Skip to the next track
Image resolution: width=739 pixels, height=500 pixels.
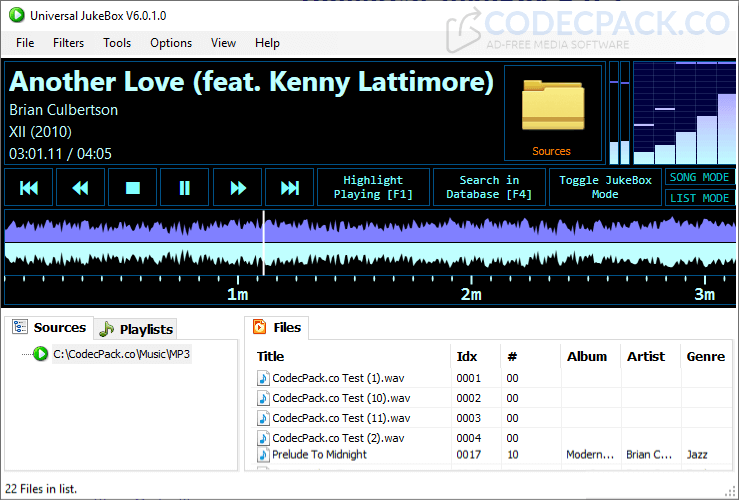(289, 188)
